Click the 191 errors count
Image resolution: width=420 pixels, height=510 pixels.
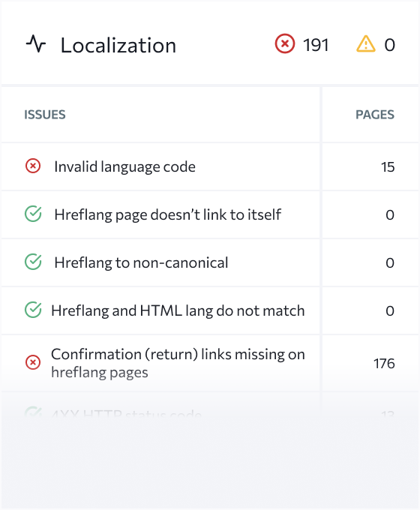[316, 45]
